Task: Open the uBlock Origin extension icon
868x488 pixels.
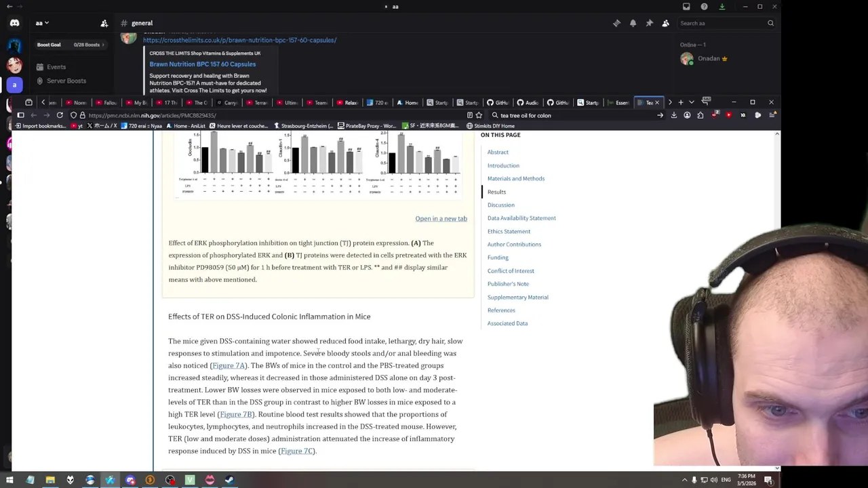Action: [x=715, y=115]
